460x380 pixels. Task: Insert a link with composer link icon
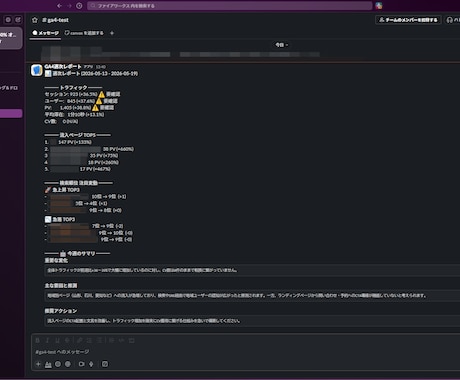79,340
